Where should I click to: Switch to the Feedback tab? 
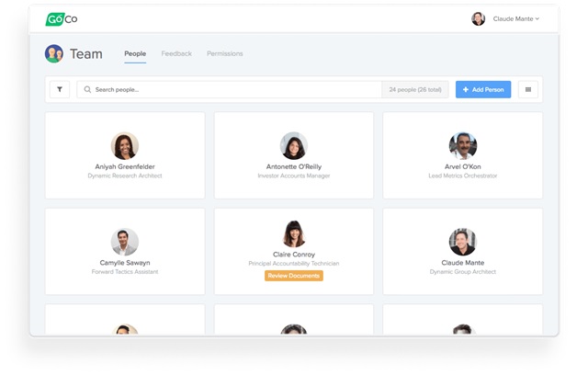(176, 53)
